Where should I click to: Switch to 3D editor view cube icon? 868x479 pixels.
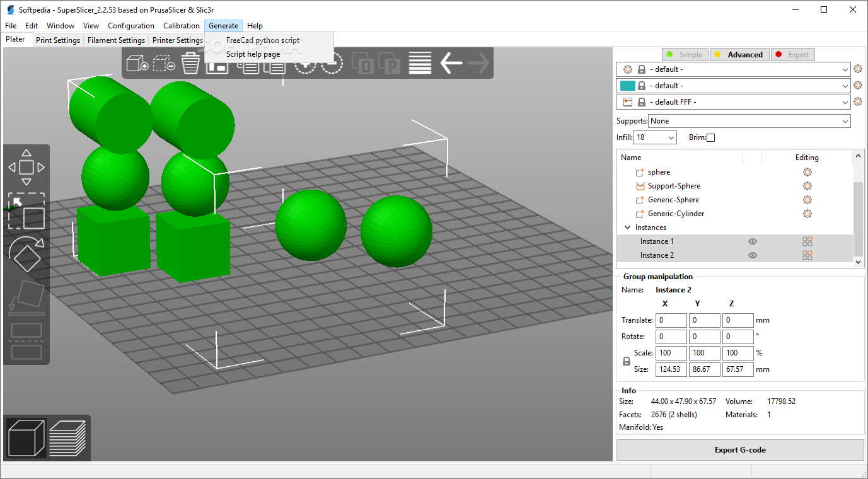pyautogui.click(x=26, y=437)
